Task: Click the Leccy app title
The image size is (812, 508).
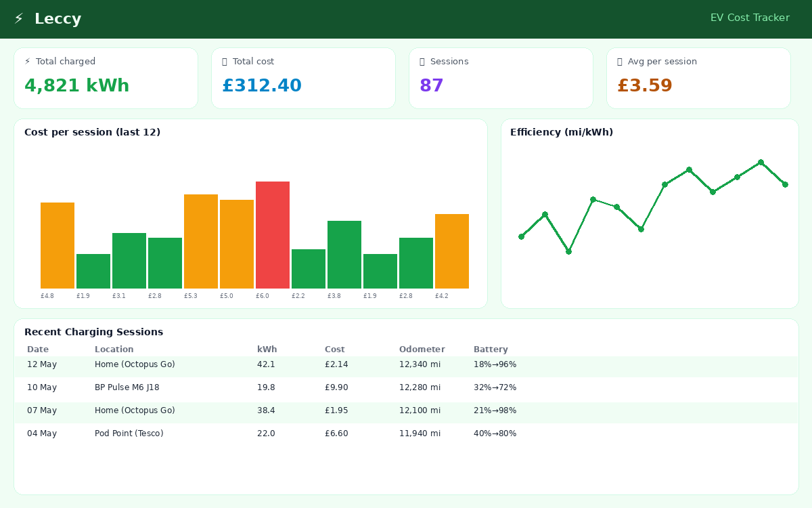Action: (58, 19)
